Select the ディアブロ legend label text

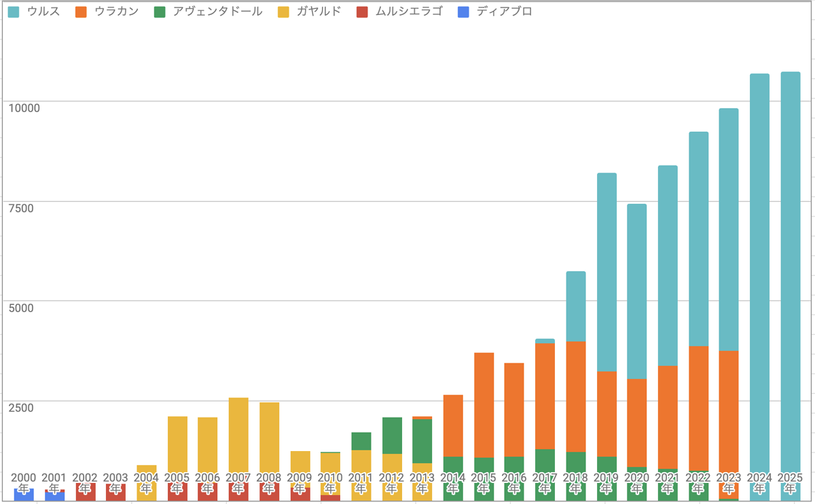pos(504,12)
